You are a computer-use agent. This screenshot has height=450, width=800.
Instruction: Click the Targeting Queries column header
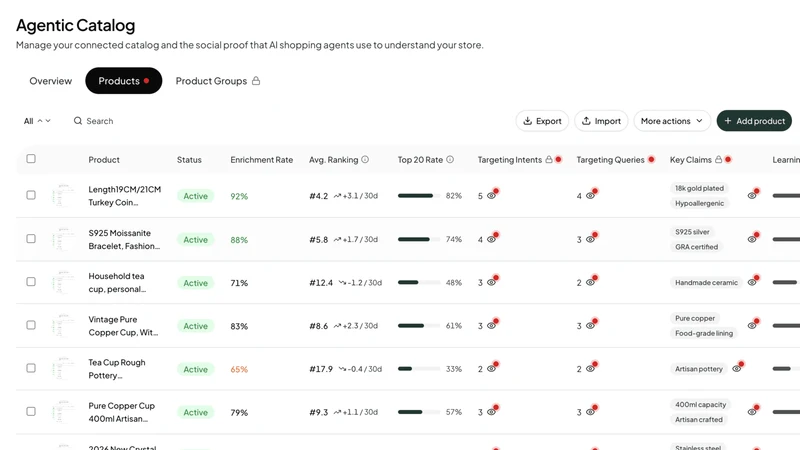[x=610, y=160]
